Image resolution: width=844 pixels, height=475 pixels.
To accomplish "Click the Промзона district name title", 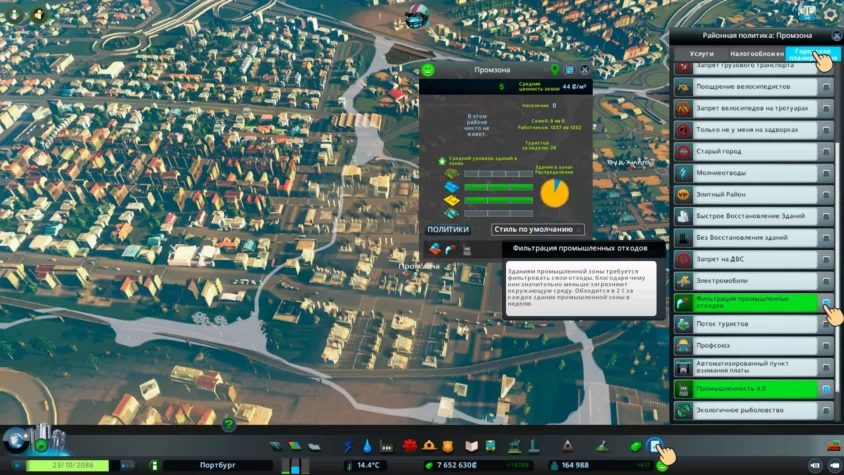I will [492, 70].
